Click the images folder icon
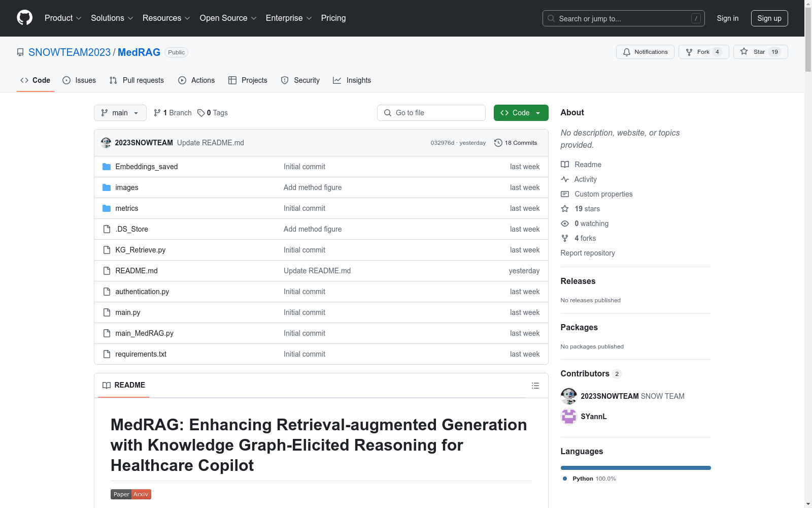812x508 pixels. point(107,187)
